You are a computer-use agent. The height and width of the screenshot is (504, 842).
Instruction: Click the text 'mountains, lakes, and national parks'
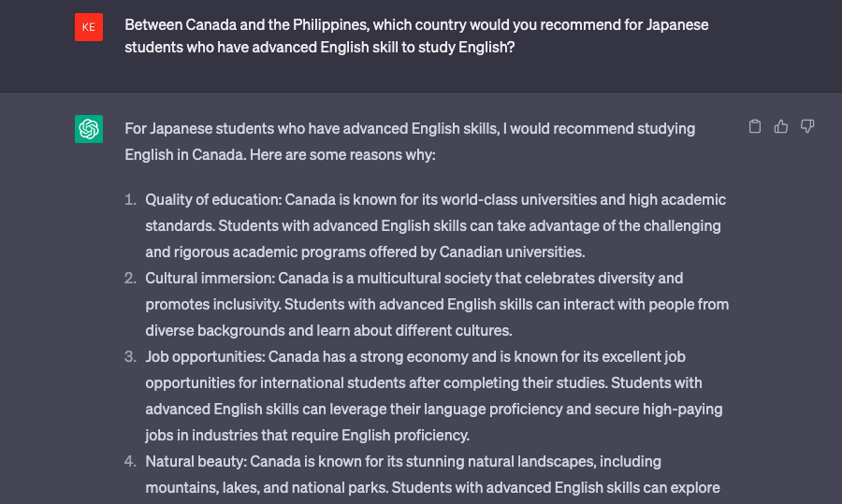(267, 487)
